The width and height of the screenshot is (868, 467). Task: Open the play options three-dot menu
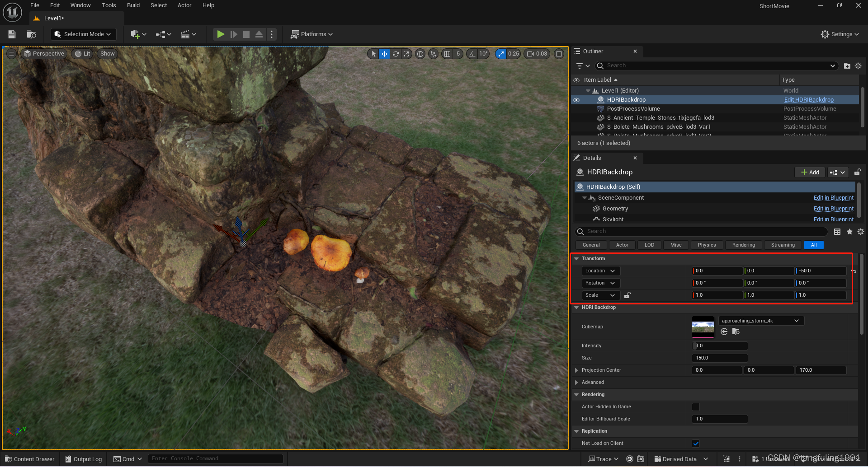(272, 34)
